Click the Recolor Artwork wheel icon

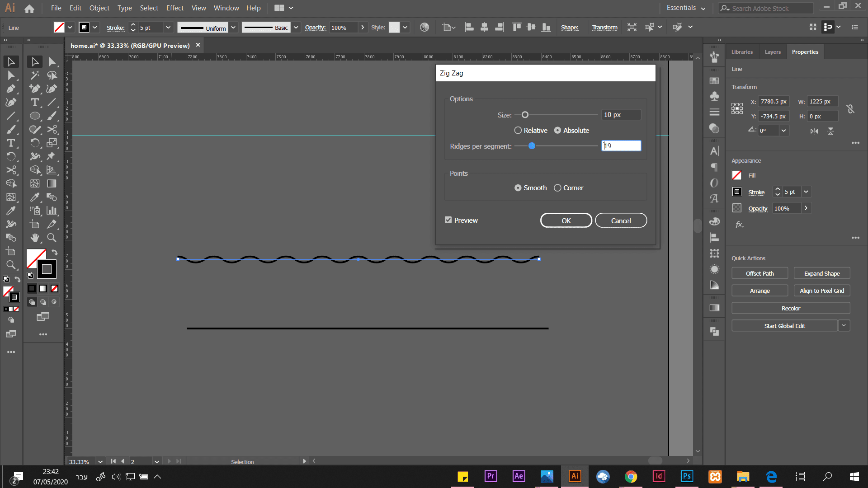coord(424,28)
